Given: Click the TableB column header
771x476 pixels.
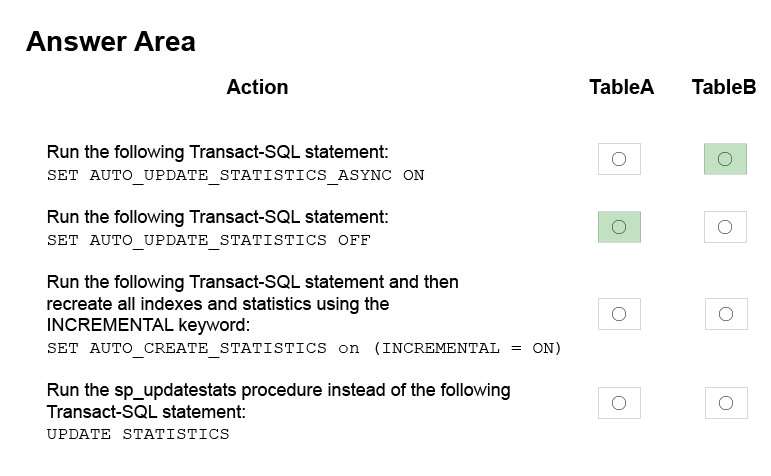Looking at the screenshot, I should [x=724, y=87].
